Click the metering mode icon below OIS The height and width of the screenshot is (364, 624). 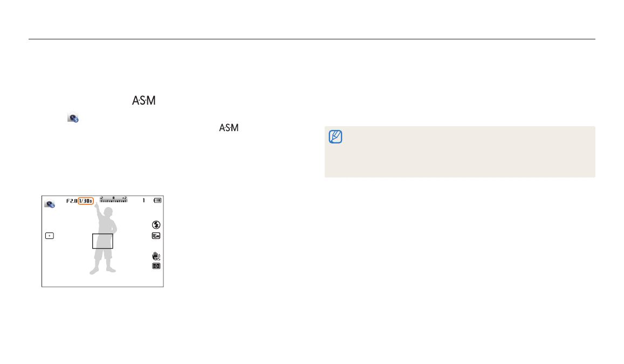click(156, 266)
